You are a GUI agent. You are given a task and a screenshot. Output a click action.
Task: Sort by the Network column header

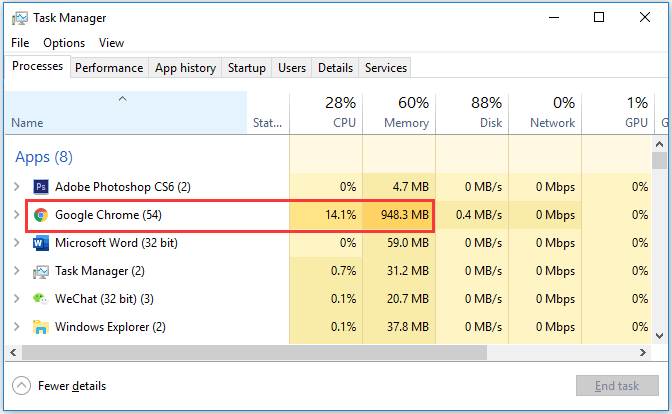click(x=545, y=113)
